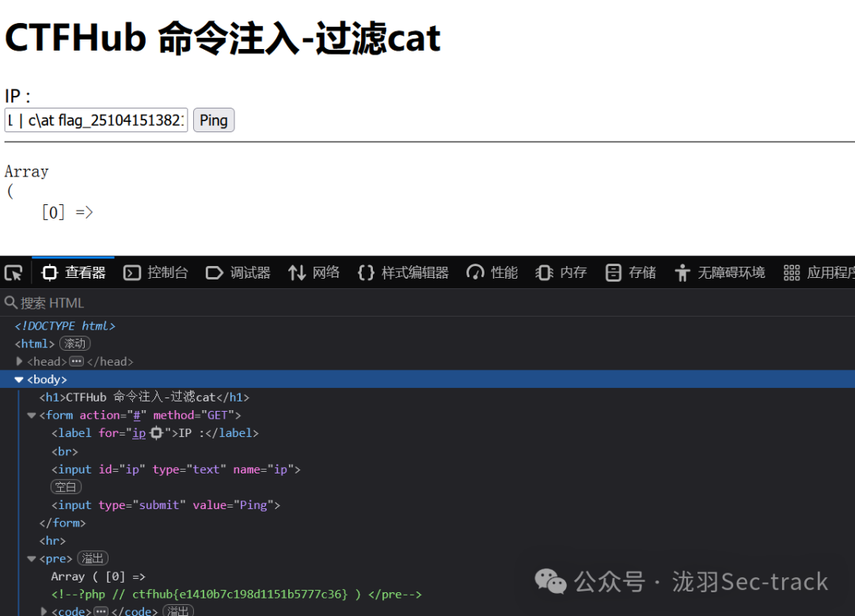Click the element picker icon in devtools

pos(13,272)
